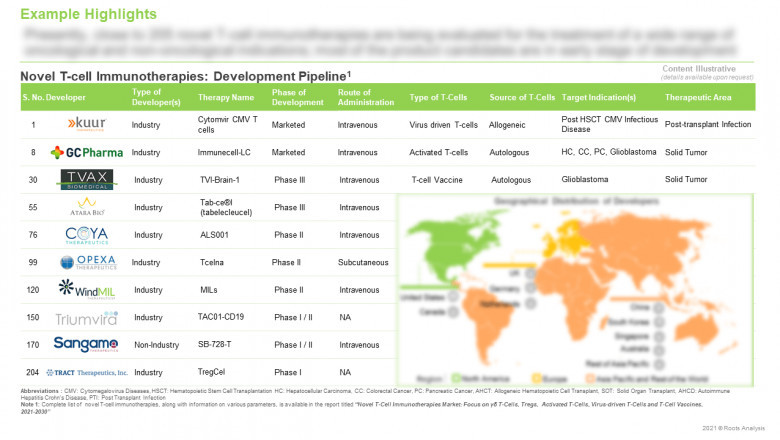Click the Therapy Name column header
780x440 pixels.
(x=228, y=97)
